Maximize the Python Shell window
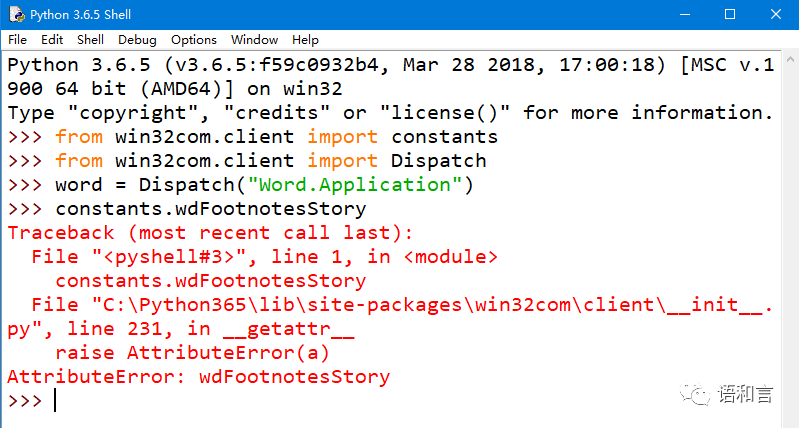Image resolution: width=799 pixels, height=428 pixels. [731, 15]
